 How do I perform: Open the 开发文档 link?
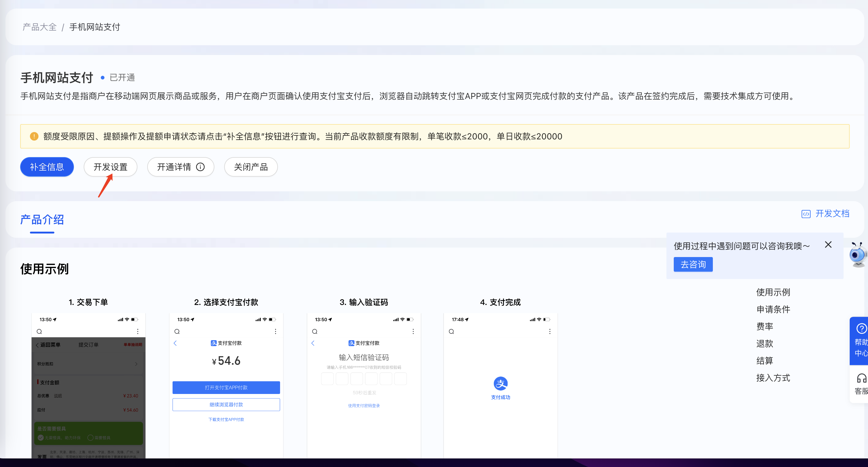[x=832, y=213]
